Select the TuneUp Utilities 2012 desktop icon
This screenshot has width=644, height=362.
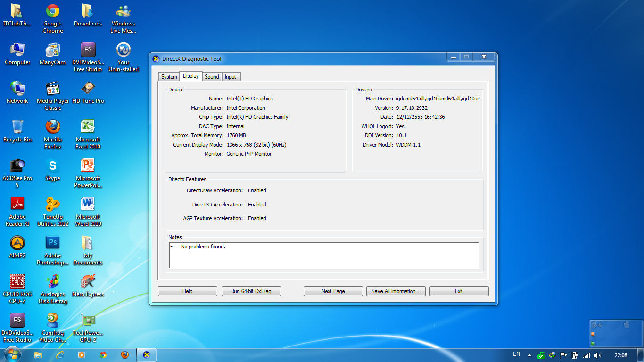(53, 212)
